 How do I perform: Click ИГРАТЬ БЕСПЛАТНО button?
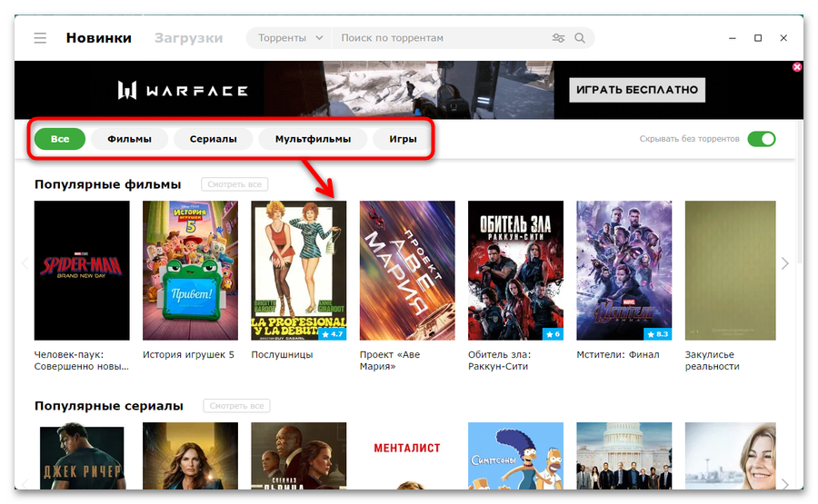(637, 90)
